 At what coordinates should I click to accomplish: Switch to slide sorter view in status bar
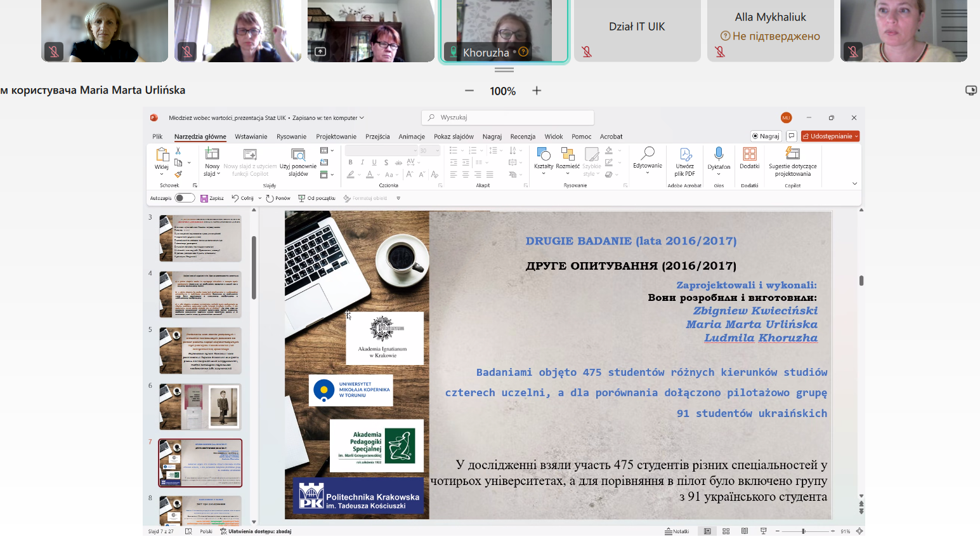(x=726, y=531)
